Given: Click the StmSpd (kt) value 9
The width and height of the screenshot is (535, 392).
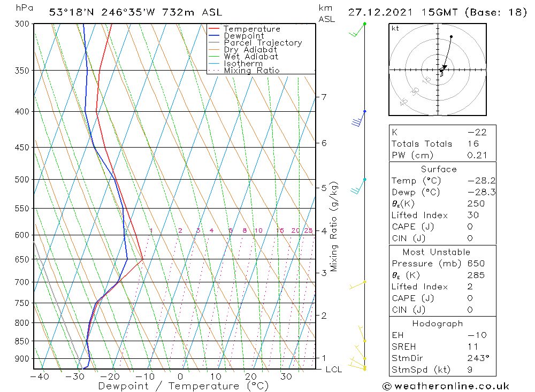Looking at the screenshot, I should [470, 370].
